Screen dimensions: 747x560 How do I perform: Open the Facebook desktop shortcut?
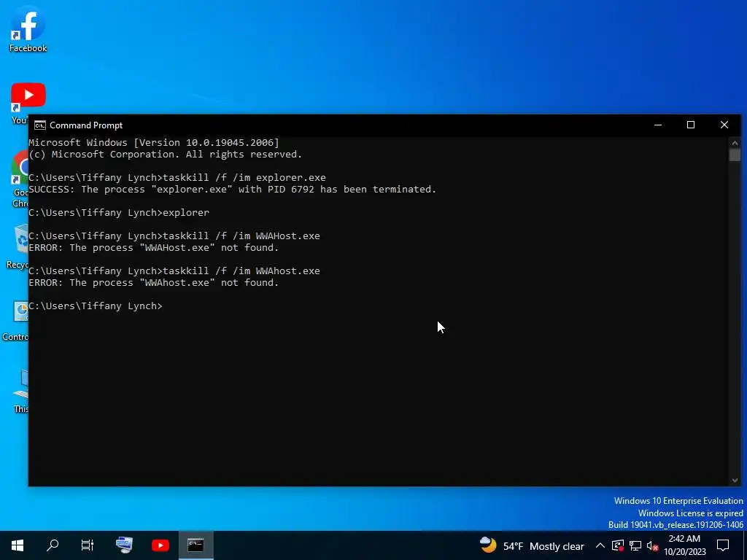coord(28,29)
